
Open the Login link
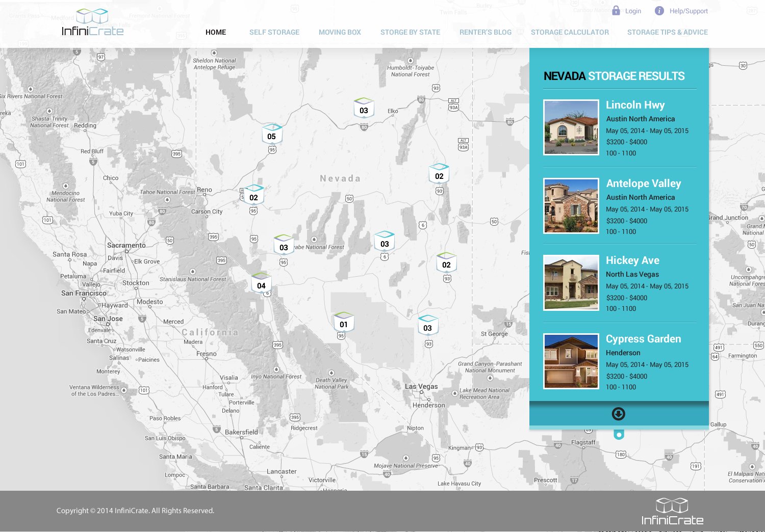[x=633, y=11]
